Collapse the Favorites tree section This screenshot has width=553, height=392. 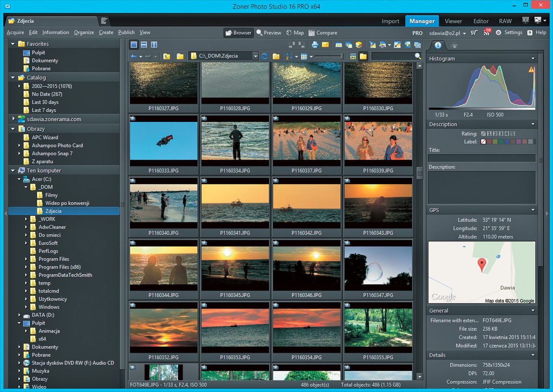pyautogui.click(x=13, y=44)
